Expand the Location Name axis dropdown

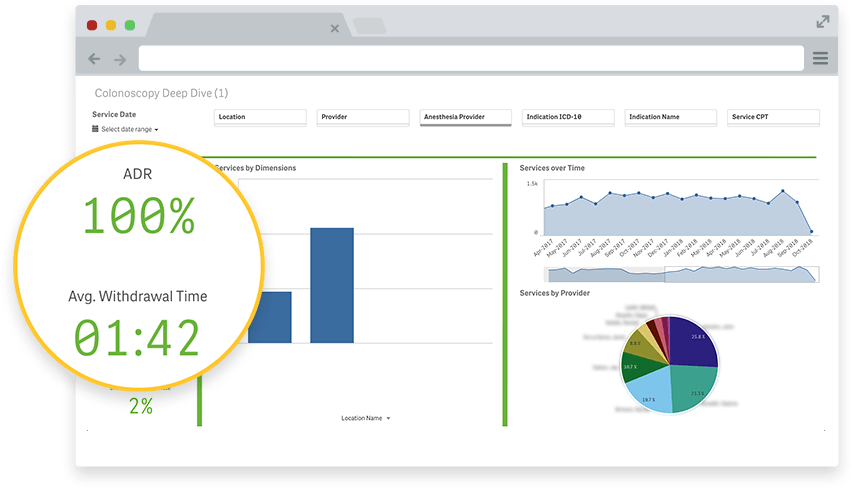pos(366,418)
